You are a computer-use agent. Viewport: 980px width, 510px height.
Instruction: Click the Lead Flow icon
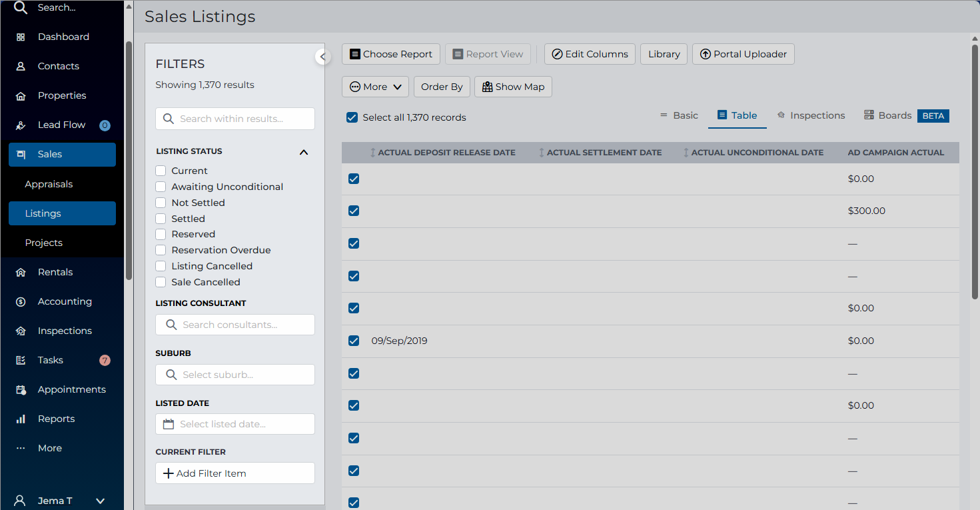(21, 125)
